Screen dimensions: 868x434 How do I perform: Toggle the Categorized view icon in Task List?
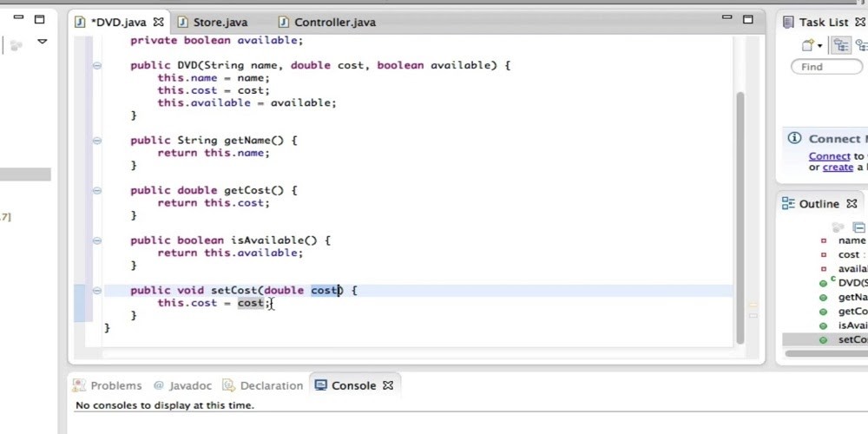pos(839,45)
